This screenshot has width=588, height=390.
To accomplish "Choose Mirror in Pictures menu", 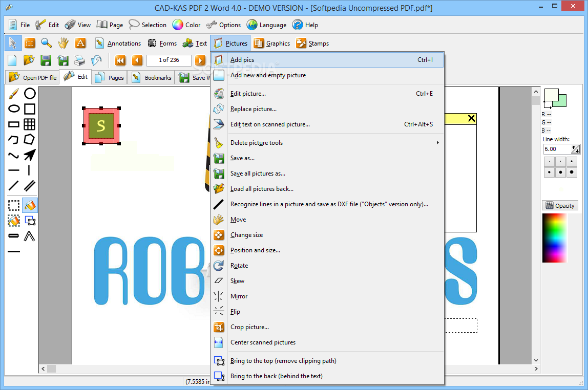I will 327,296.
